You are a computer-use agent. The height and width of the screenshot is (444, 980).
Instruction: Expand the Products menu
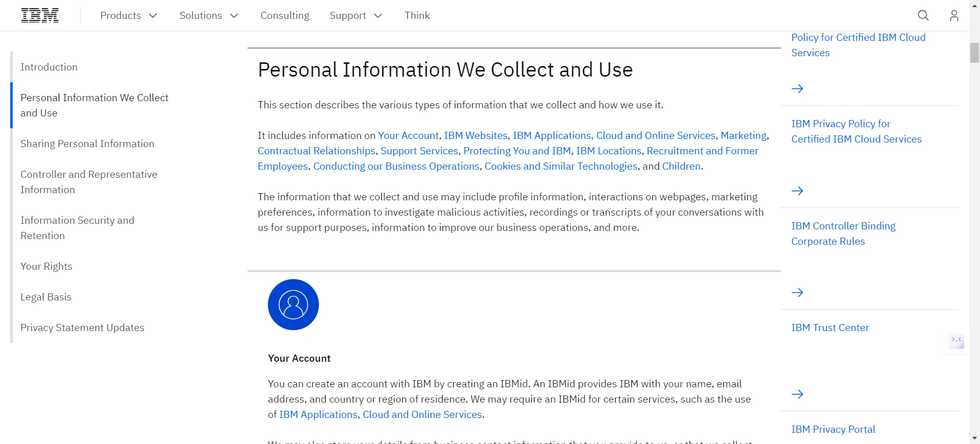click(129, 15)
